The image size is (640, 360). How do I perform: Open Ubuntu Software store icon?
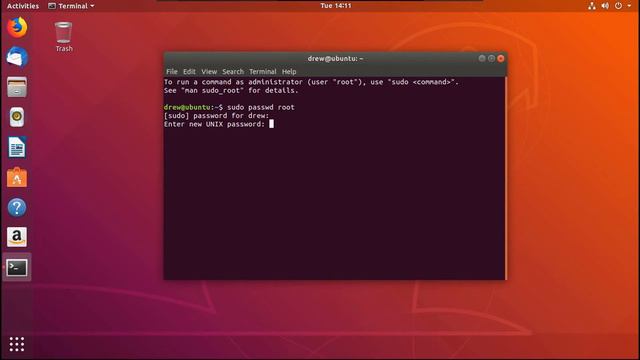(x=17, y=178)
